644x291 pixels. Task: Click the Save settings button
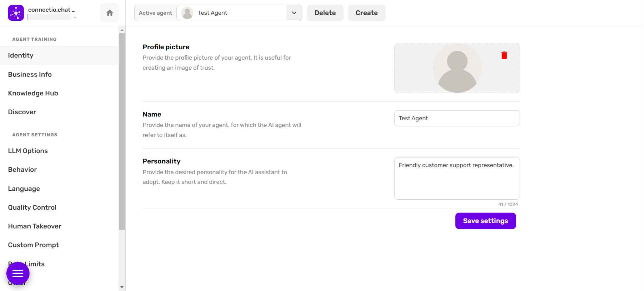[x=485, y=221]
